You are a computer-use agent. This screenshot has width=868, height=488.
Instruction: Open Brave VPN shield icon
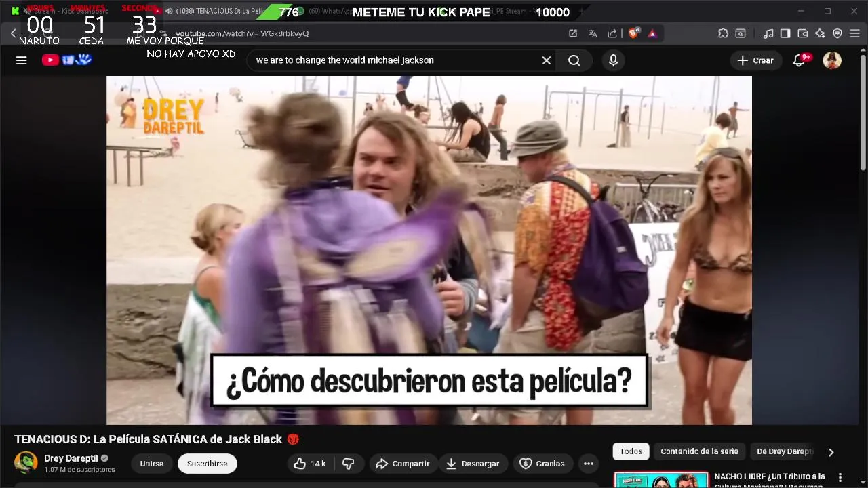(x=837, y=33)
